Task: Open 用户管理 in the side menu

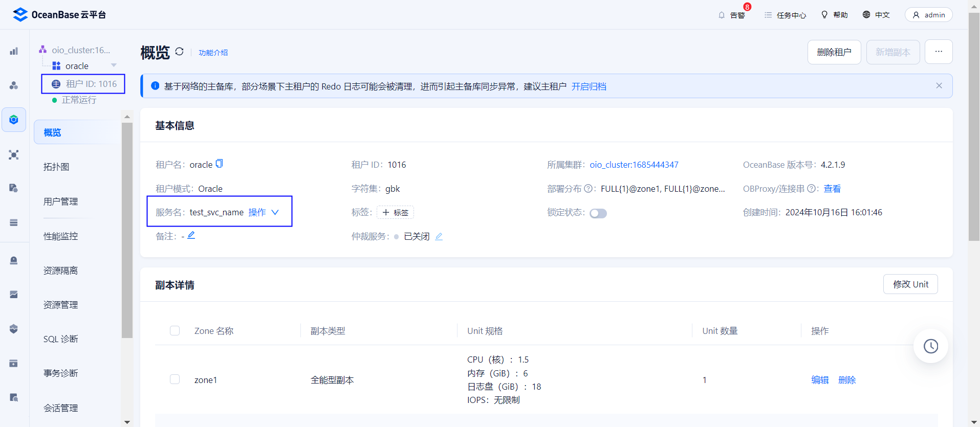Action: point(60,201)
